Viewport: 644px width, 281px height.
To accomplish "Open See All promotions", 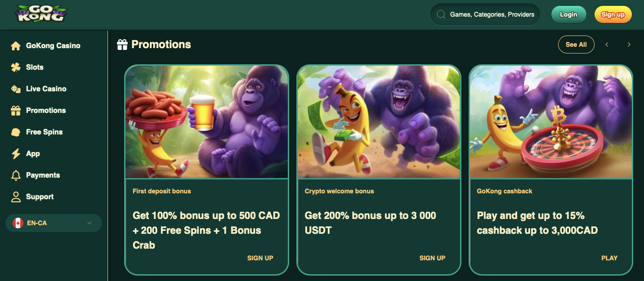I will [x=576, y=45].
